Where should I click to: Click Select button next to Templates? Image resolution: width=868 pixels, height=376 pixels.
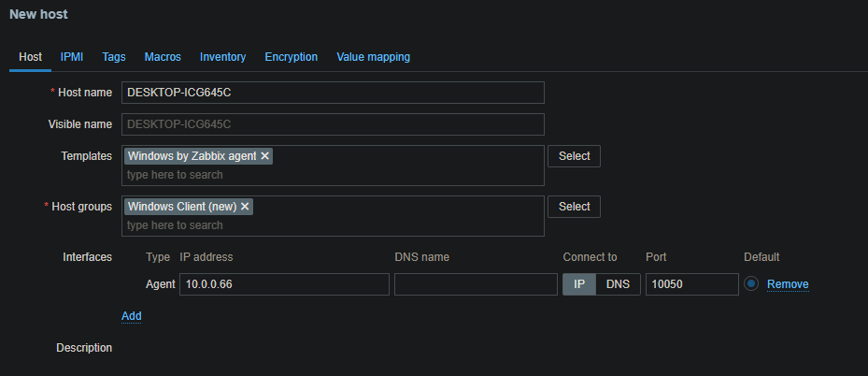pyautogui.click(x=574, y=156)
